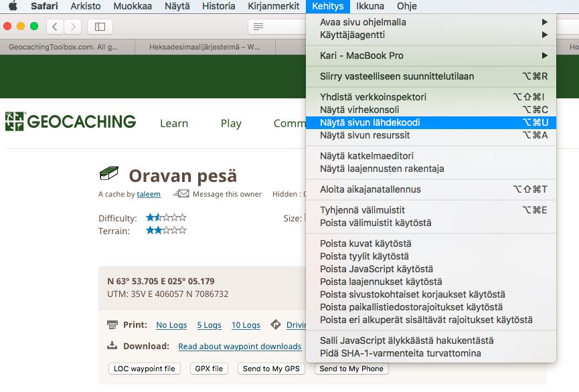
Task: Click the download arrow icon
Action: tap(112, 345)
